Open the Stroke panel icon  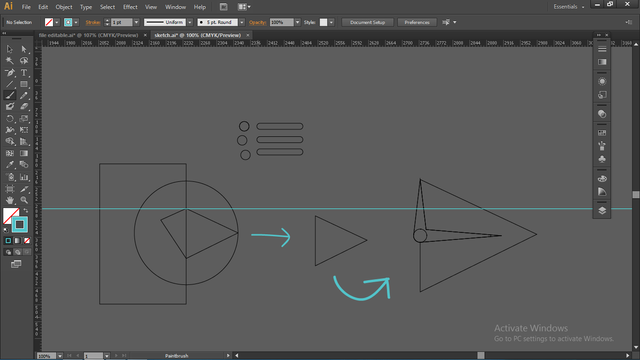(602, 49)
